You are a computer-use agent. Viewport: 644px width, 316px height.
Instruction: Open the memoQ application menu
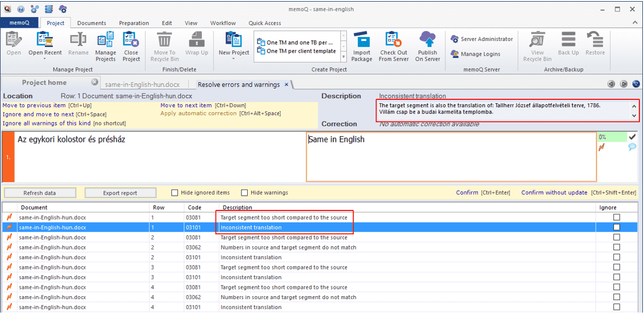pos(19,23)
